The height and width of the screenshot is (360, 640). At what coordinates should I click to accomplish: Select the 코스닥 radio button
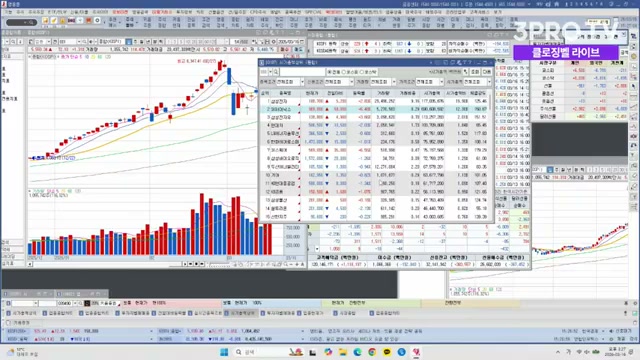(x=362, y=72)
